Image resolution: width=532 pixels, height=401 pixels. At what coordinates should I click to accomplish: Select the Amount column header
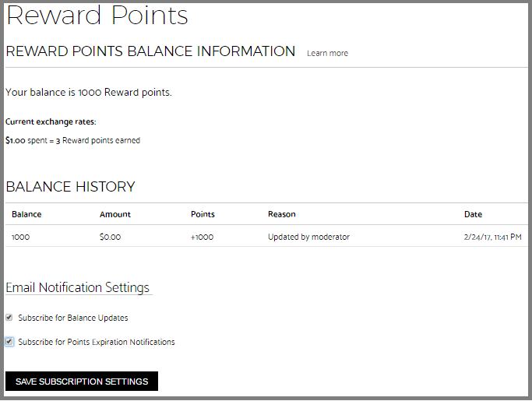point(115,214)
